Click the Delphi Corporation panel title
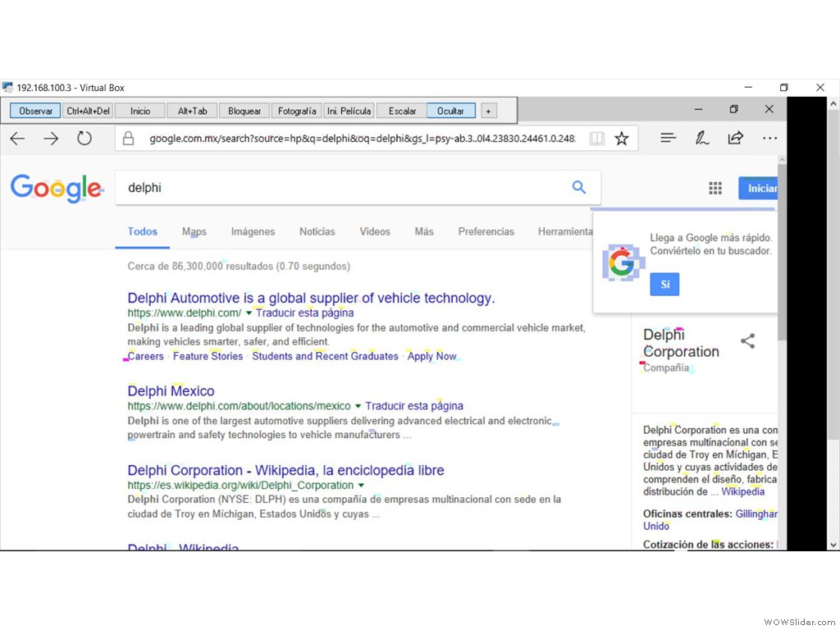The width and height of the screenshot is (840, 630). (681, 343)
